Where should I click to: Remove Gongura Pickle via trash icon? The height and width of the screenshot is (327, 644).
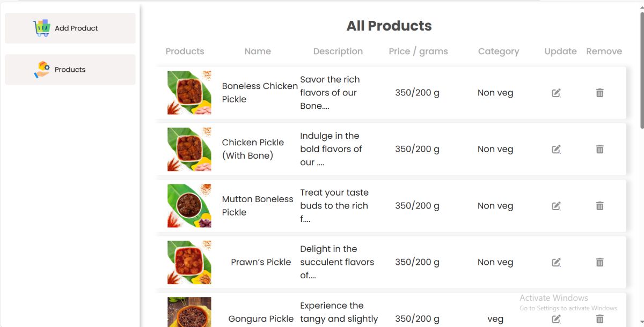click(x=599, y=319)
